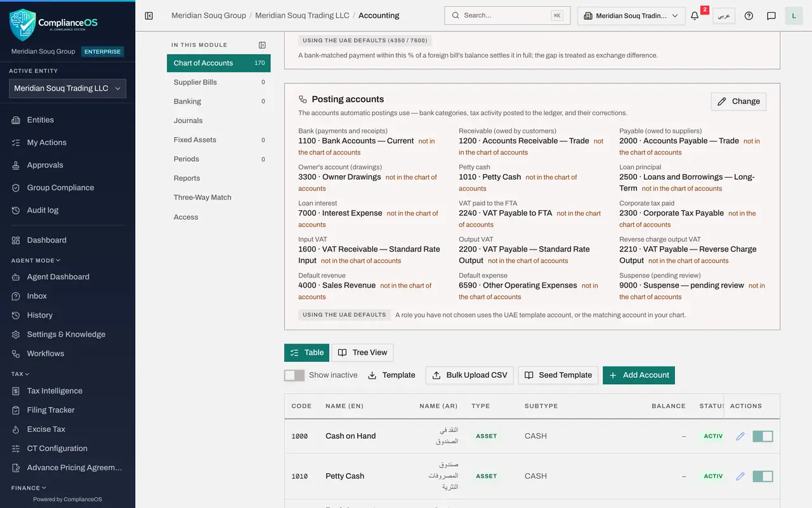Screen dimensions: 812x508
Task: Open Three-Way Match module
Action: coord(219,197)
